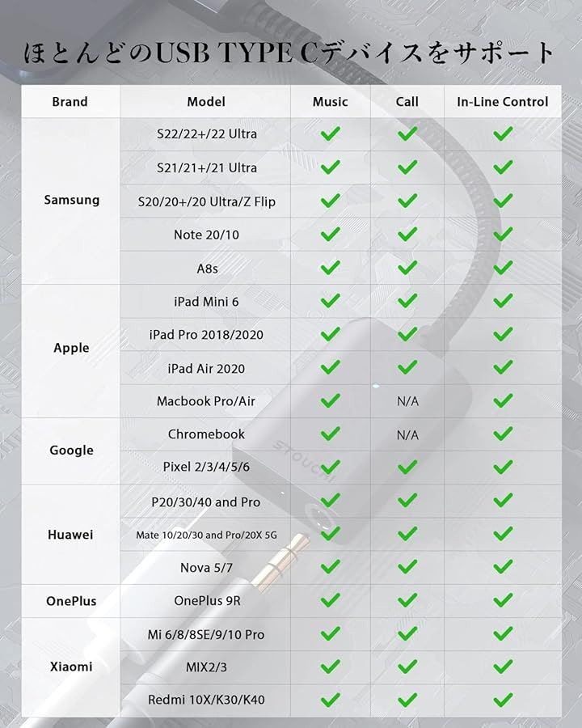Select the Model column header
Viewport: 582px width, 728px height.
pos(206,102)
